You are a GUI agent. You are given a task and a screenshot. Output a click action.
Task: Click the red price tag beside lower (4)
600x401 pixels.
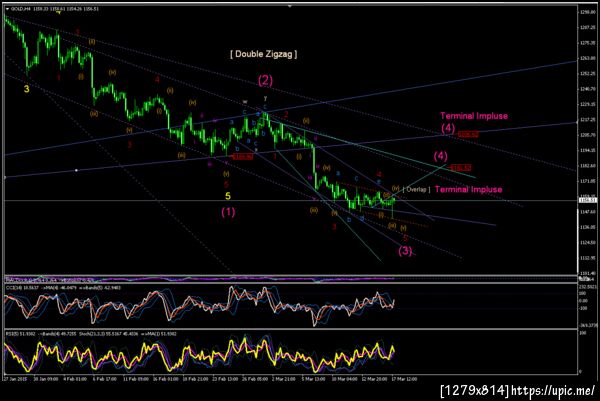tap(461, 168)
